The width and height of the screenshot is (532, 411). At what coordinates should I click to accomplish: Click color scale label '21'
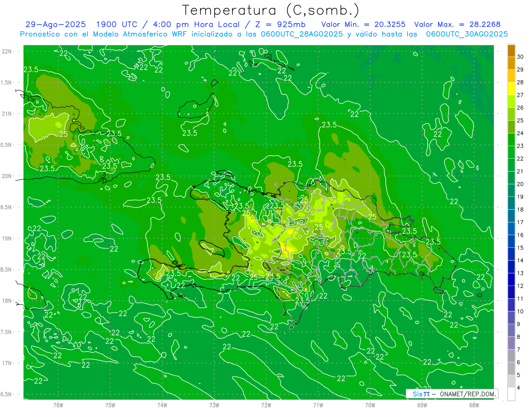click(x=520, y=171)
